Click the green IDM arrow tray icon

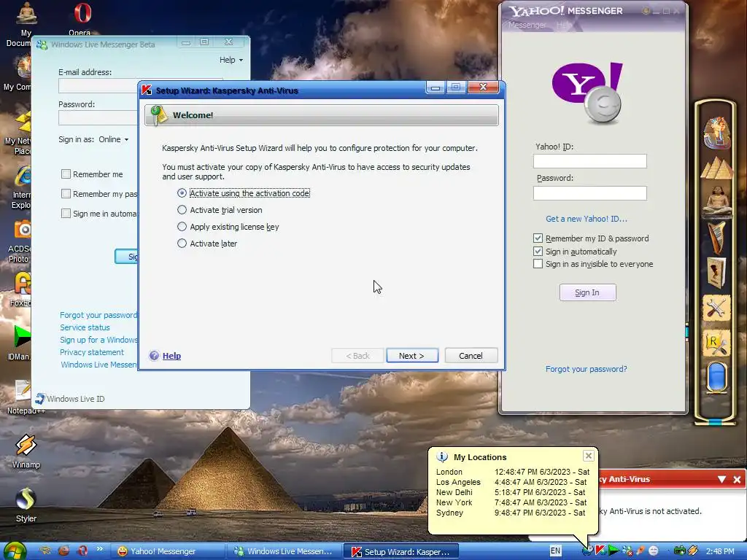[613, 551]
